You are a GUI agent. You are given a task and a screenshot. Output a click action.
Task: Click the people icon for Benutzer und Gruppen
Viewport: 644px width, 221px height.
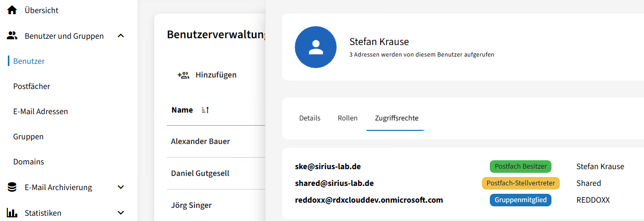tap(12, 36)
